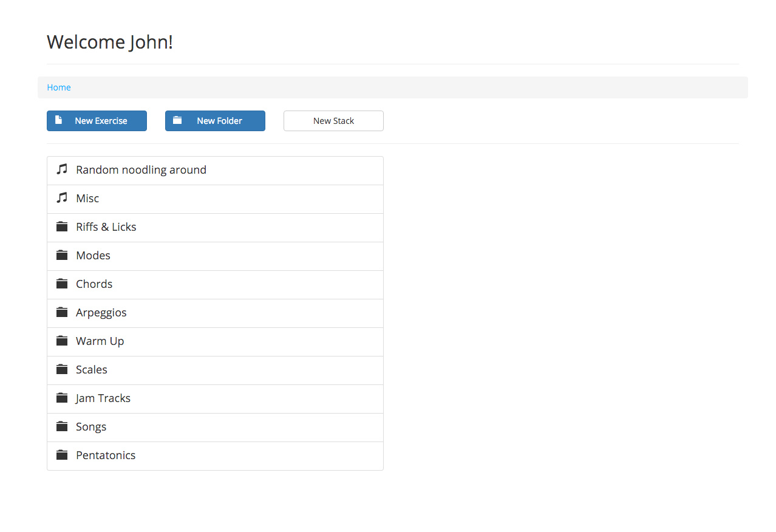Open the Warm Up folder
Screen dimensions: 776x532
tap(215, 342)
